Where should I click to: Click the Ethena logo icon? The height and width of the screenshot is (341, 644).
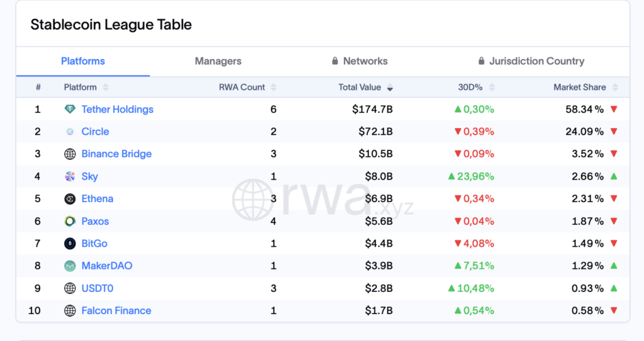point(70,199)
